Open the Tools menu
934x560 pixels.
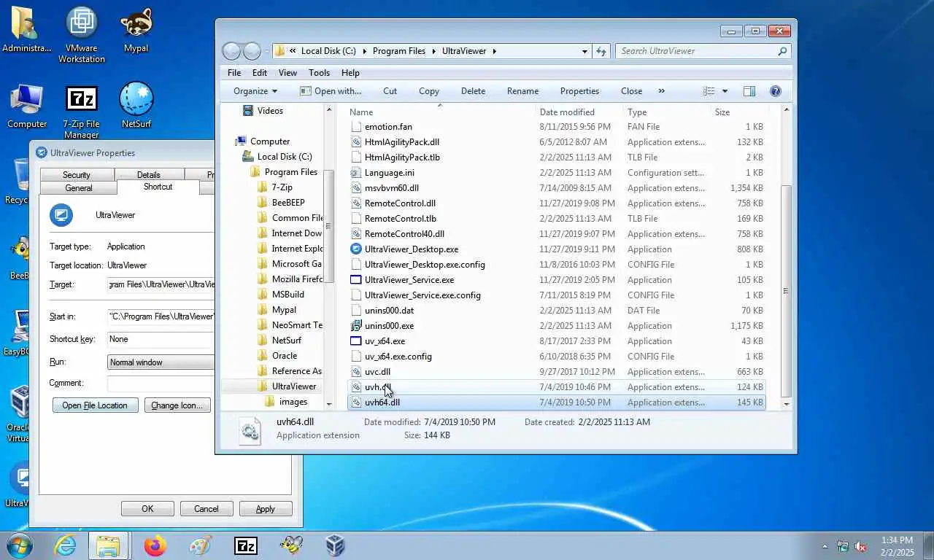(x=319, y=73)
